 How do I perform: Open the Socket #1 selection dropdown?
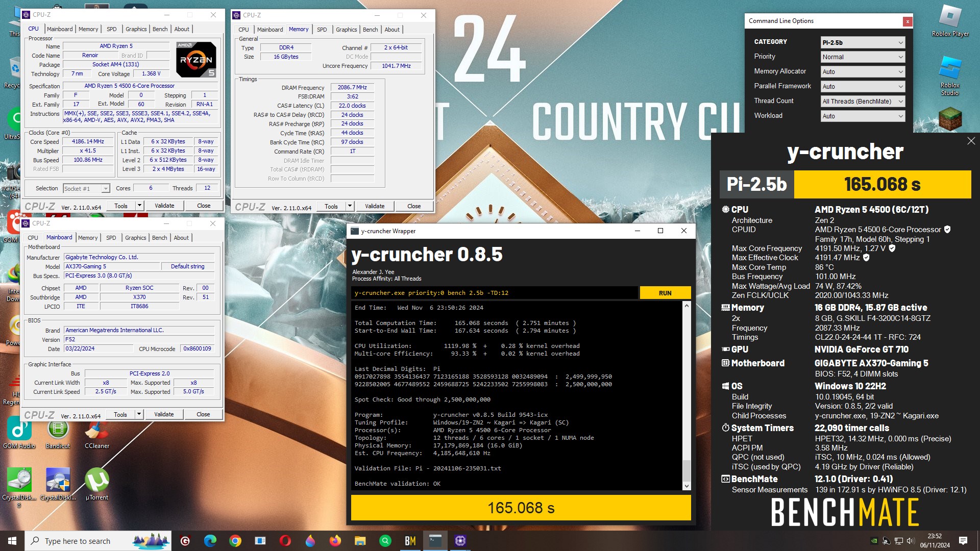pyautogui.click(x=86, y=189)
